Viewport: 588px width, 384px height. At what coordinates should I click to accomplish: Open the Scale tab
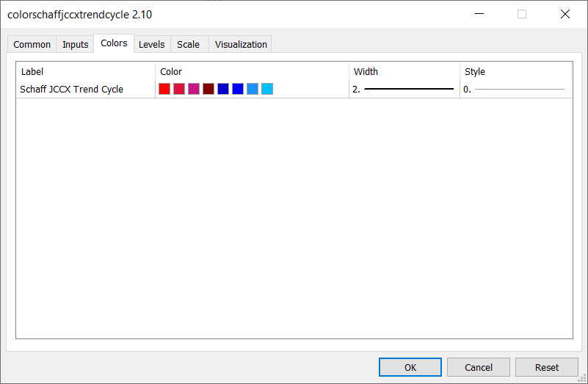[x=188, y=44]
